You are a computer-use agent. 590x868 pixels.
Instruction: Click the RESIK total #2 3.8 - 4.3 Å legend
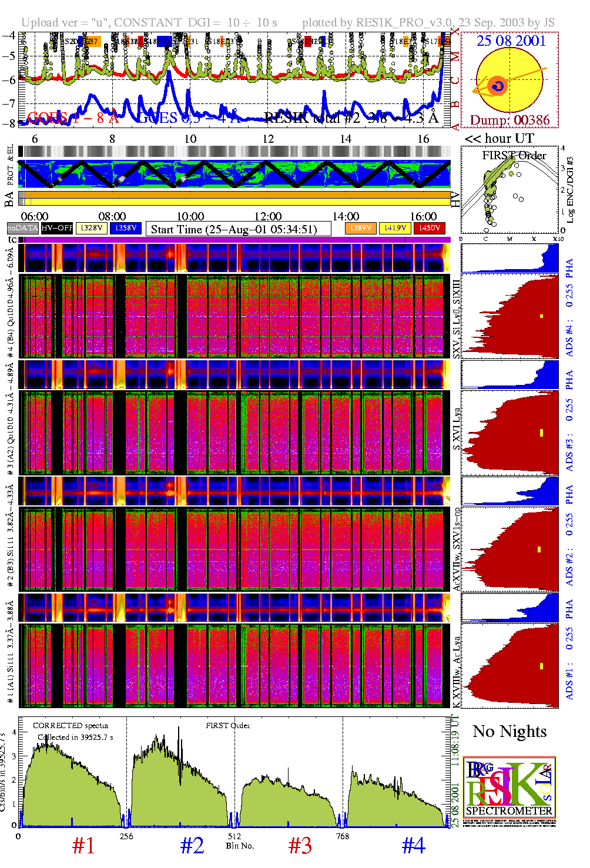point(351,118)
